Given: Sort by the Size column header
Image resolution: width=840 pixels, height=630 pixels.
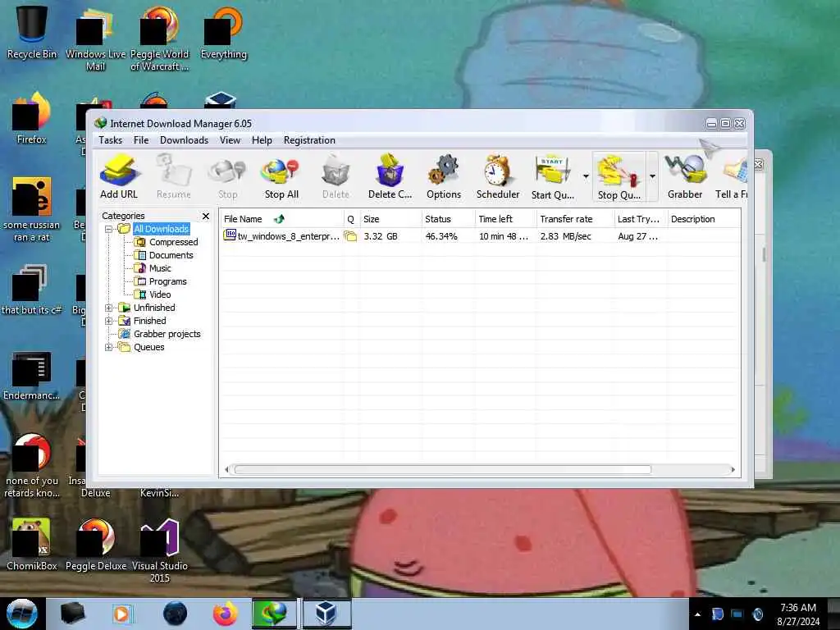Looking at the screenshot, I should 390,219.
